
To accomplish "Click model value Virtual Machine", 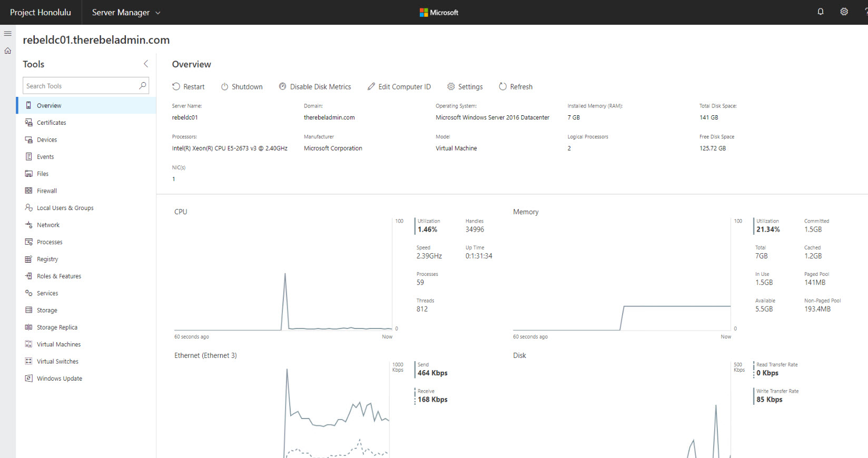I will (456, 148).
